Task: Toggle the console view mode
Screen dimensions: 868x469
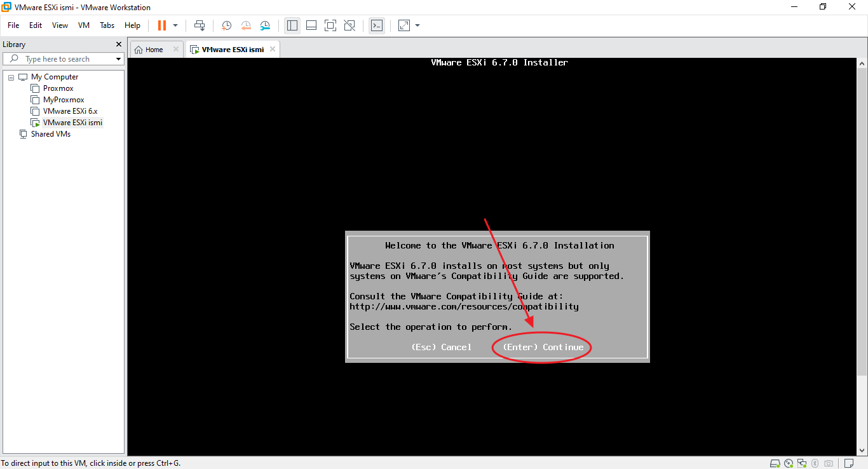Action: [x=377, y=25]
